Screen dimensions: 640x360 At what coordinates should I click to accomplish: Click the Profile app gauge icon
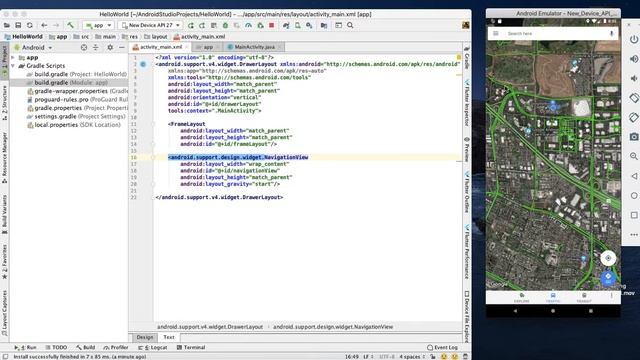249,25
